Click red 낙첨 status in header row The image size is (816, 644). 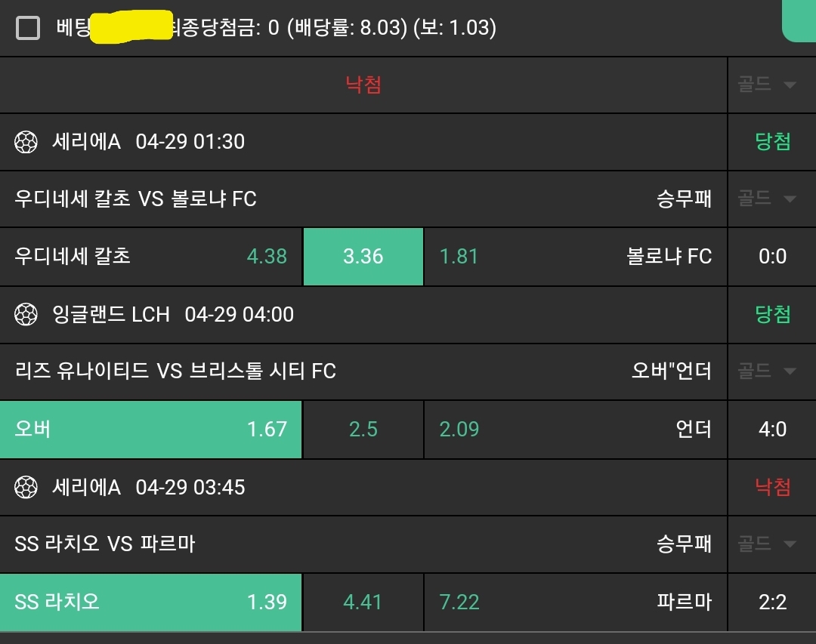(x=363, y=85)
